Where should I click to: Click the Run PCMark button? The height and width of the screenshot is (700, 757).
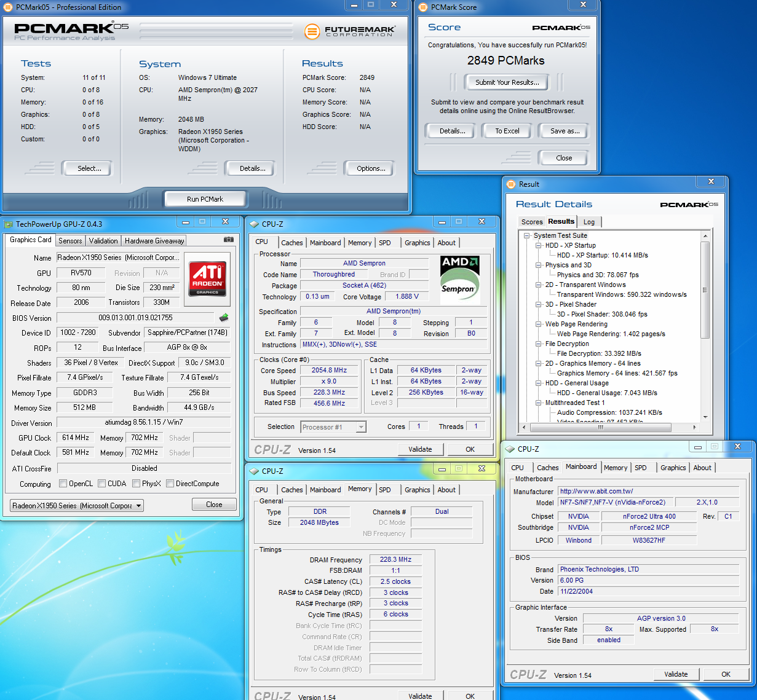point(205,199)
